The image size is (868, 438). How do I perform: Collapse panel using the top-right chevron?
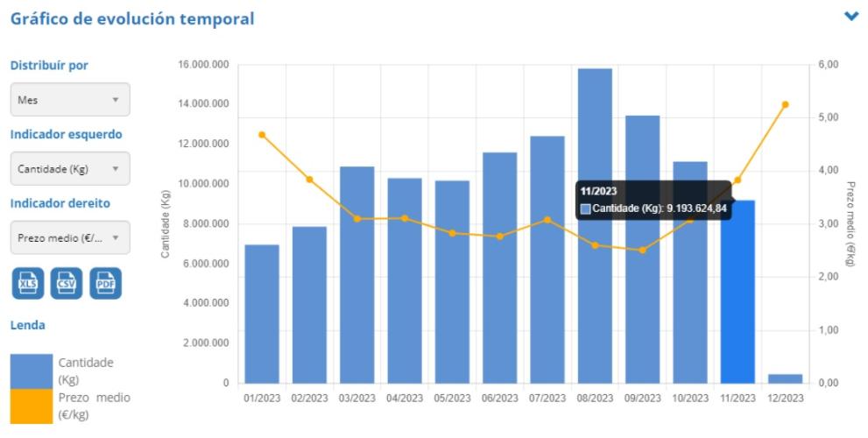click(x=851, y=17)
